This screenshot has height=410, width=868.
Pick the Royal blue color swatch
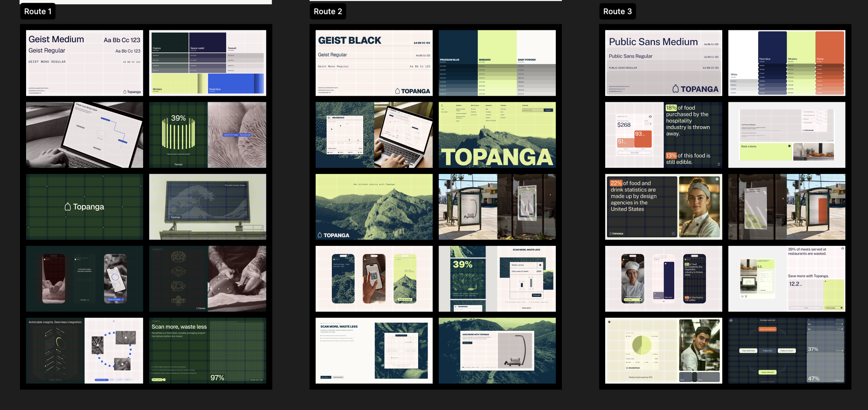235,83
